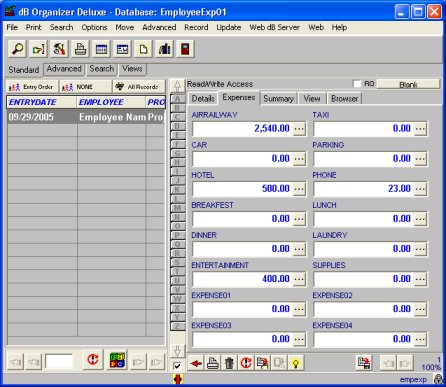446x387 pixels.
Task: Click the print record icon in the bottom toolbar
Action: [x=213, y=363]
